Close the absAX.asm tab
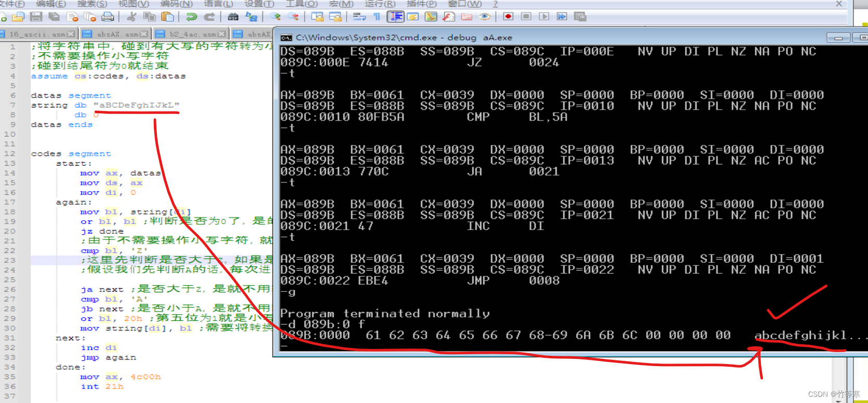The width and height of the screenshot is (868, 403). 144,34
